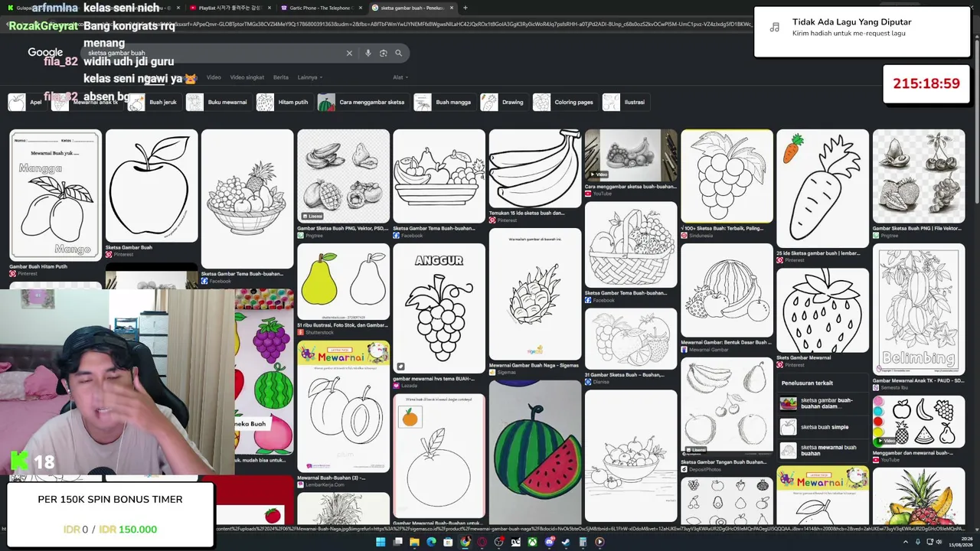
Task: Open the ANGGUR grapes coloring image
Action: point(439,308)
